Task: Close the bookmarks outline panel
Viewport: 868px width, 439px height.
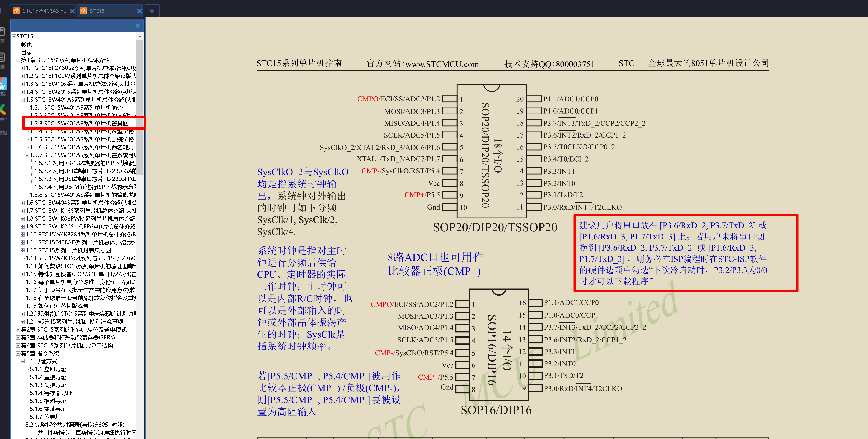Action: 138,26
